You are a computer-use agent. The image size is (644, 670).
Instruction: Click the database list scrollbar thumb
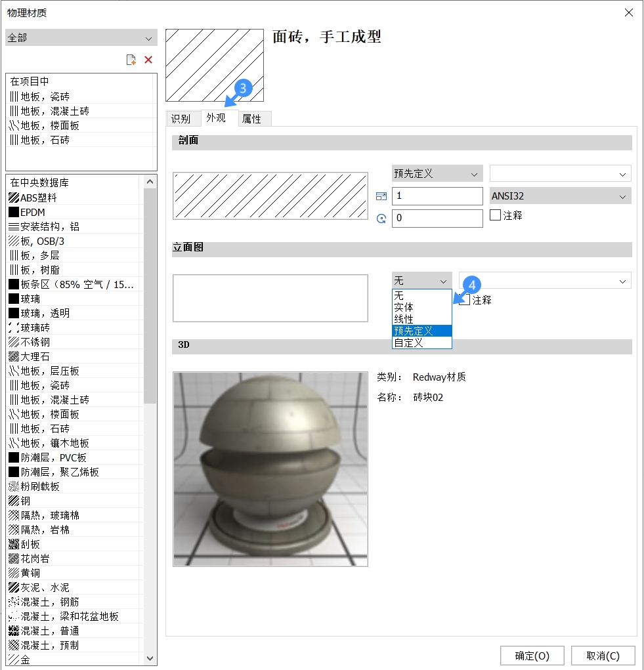tap(150, 296)
